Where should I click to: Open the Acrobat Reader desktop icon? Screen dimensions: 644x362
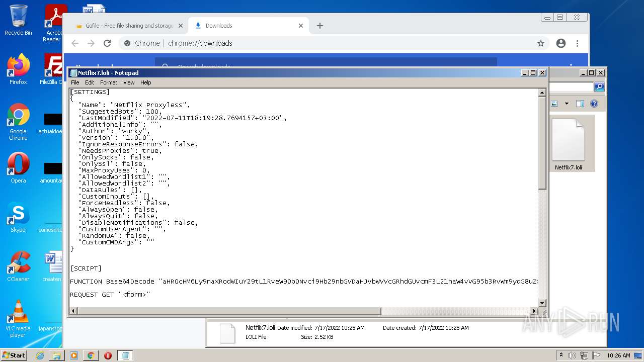click(x=54, y=23)
